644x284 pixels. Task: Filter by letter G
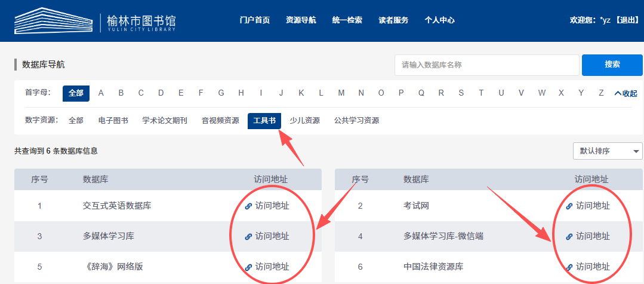tap(221, 93)
